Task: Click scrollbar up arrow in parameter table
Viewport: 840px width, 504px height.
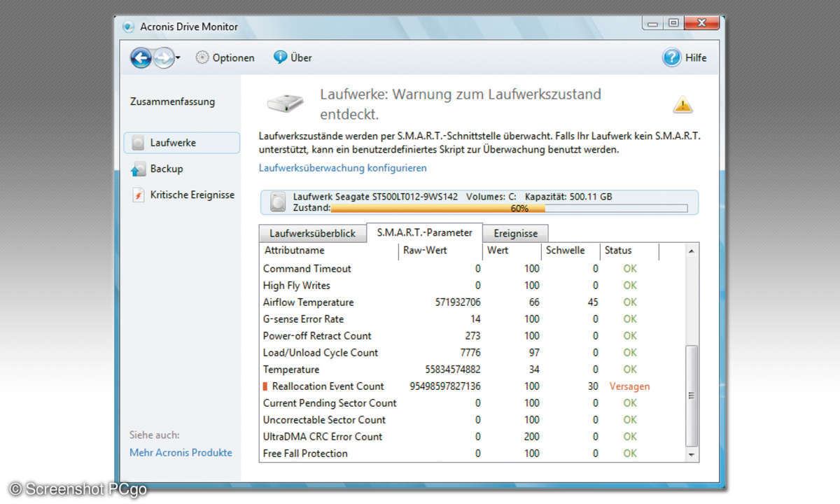Action: [692, 251]
